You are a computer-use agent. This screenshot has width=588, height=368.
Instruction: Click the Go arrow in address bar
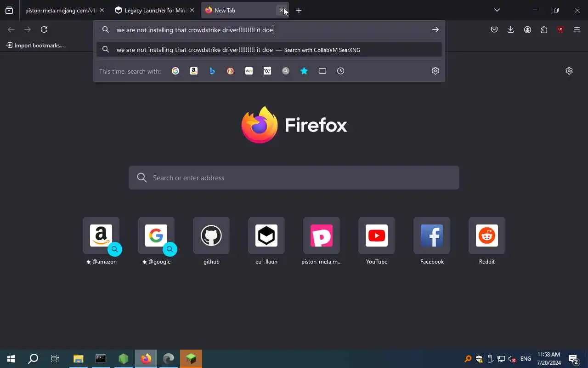click(x=435, y=29)
